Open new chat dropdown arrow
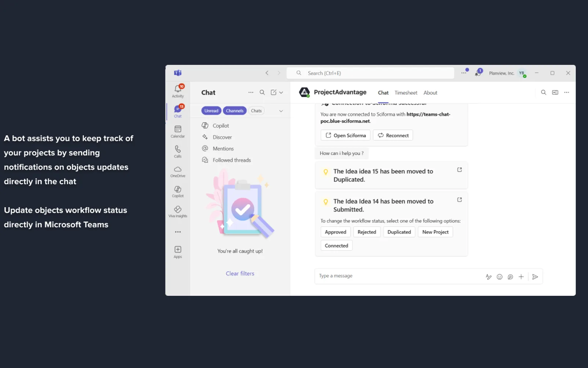The image size is (588, 368). pos(281,92)
